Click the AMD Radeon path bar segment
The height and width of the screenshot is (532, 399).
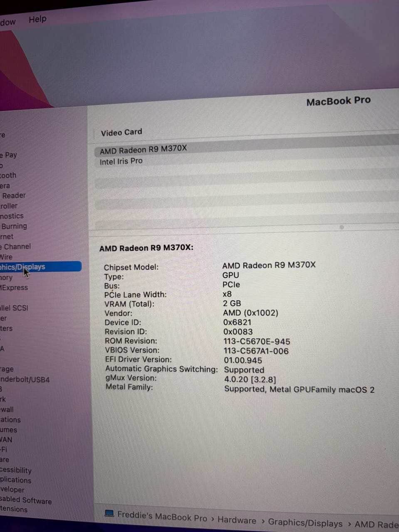[377, 525]
